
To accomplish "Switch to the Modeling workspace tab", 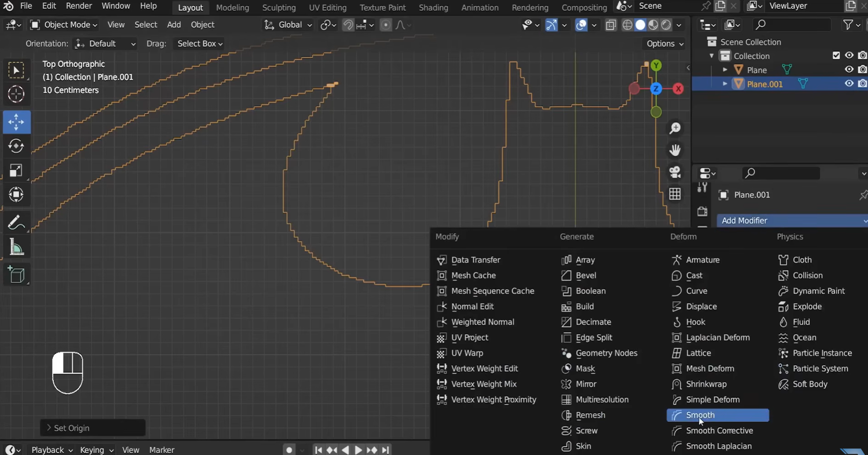I will 232,7.
